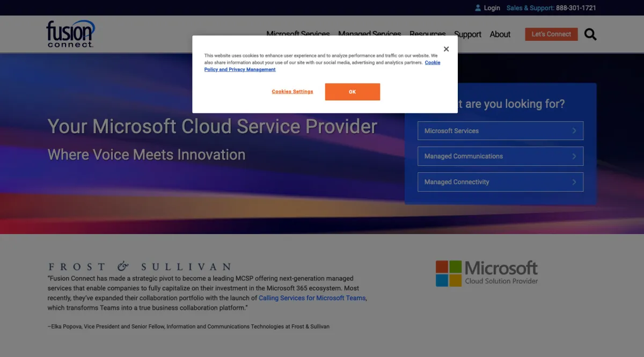Click the Fusion Connect logo
Screen dimensions: 644x357
pos(70,34)
